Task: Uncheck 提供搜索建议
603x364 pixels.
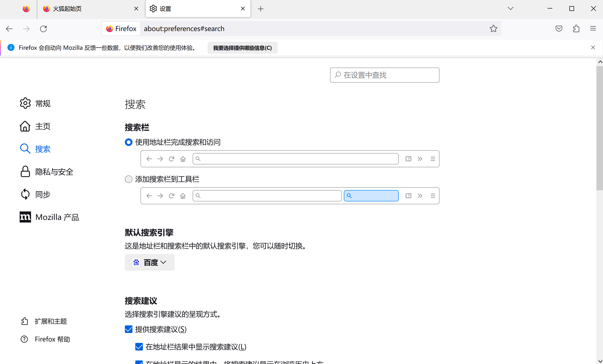Action: 128,329
